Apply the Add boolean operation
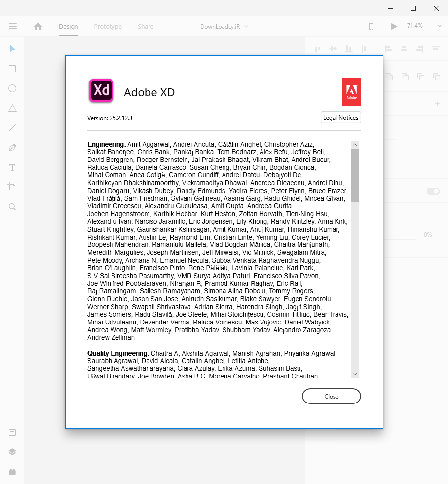 point(389,76)
